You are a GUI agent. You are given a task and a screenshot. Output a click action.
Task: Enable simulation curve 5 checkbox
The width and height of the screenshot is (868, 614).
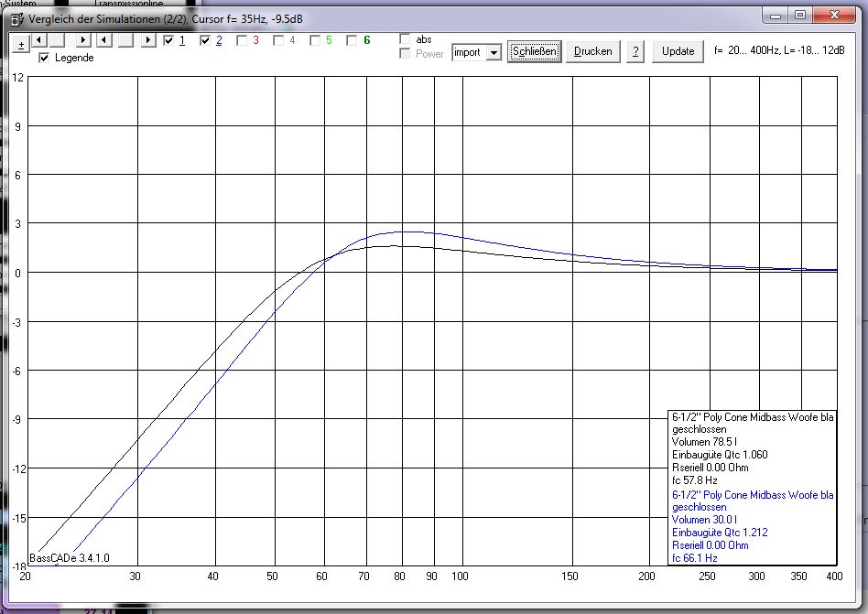point(315,40)
